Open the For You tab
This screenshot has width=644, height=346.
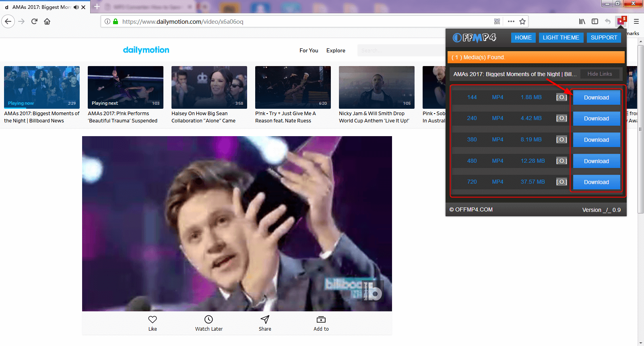click(x=309, y=50)
